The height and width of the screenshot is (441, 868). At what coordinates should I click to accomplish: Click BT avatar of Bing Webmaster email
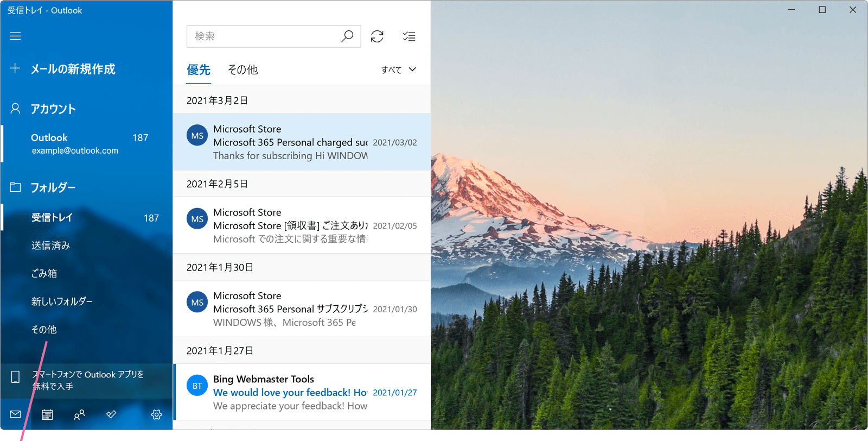(197, 386)
